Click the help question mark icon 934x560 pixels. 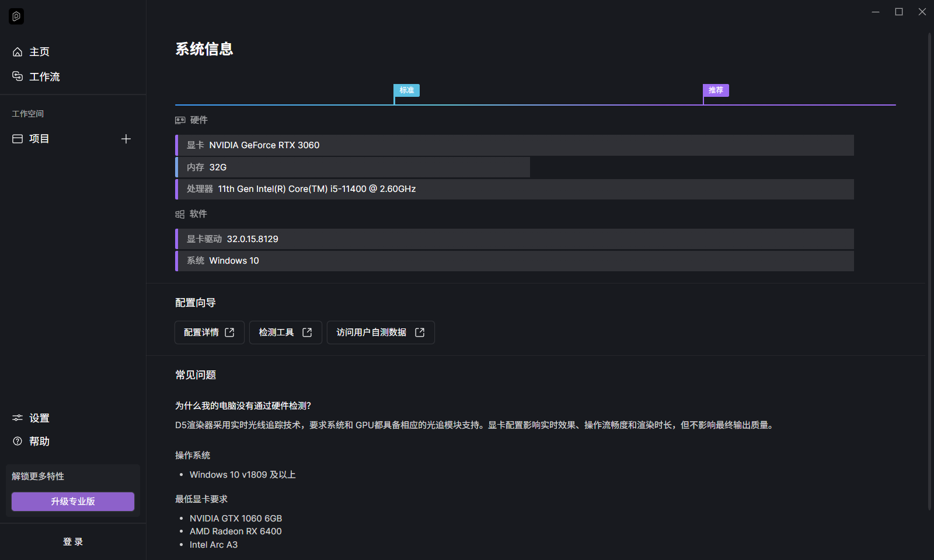(x=18, y=441)
